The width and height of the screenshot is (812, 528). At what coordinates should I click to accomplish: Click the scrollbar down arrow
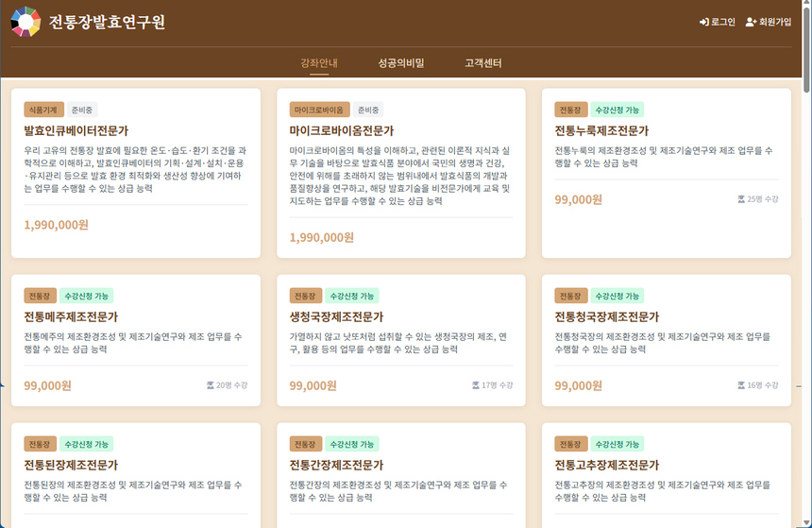[x=807, y=523]
